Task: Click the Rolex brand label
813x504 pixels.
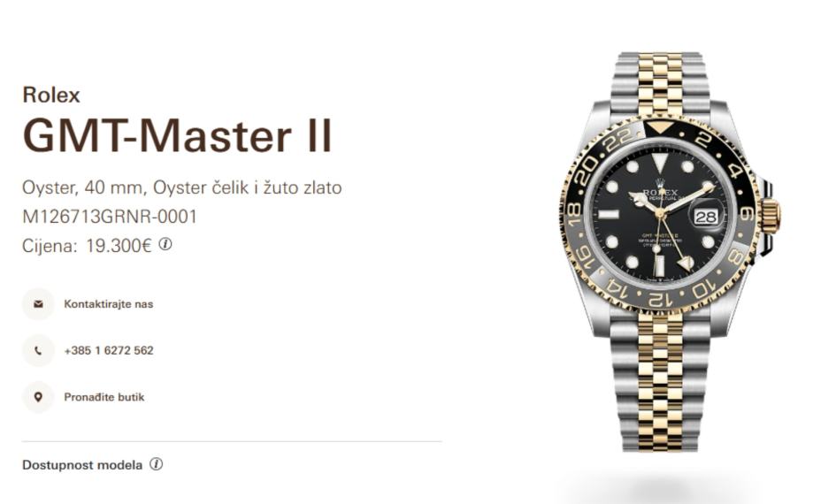Action: [50, 95]
